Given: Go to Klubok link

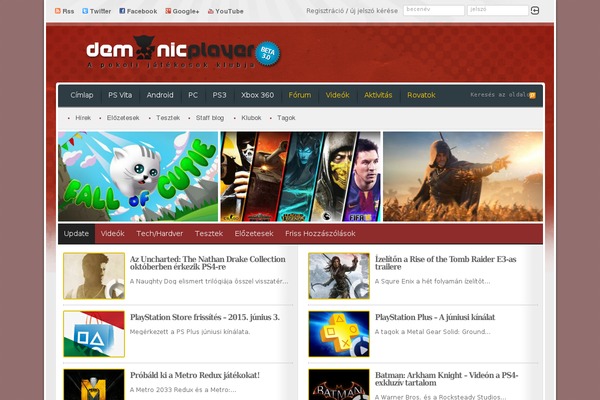Looking at the screenshot, I should coord(251,118).
